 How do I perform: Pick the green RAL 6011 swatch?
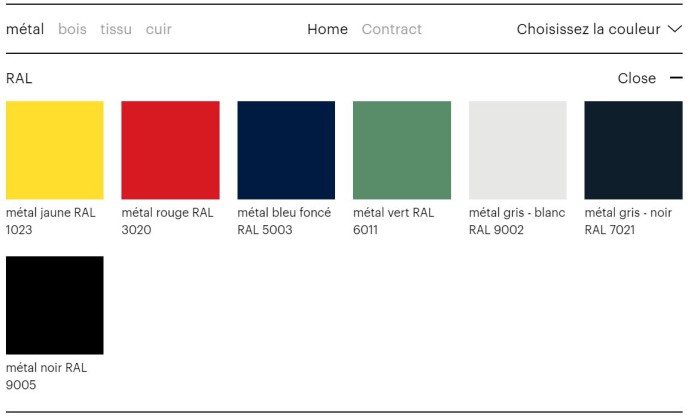[x=402, y=150]
